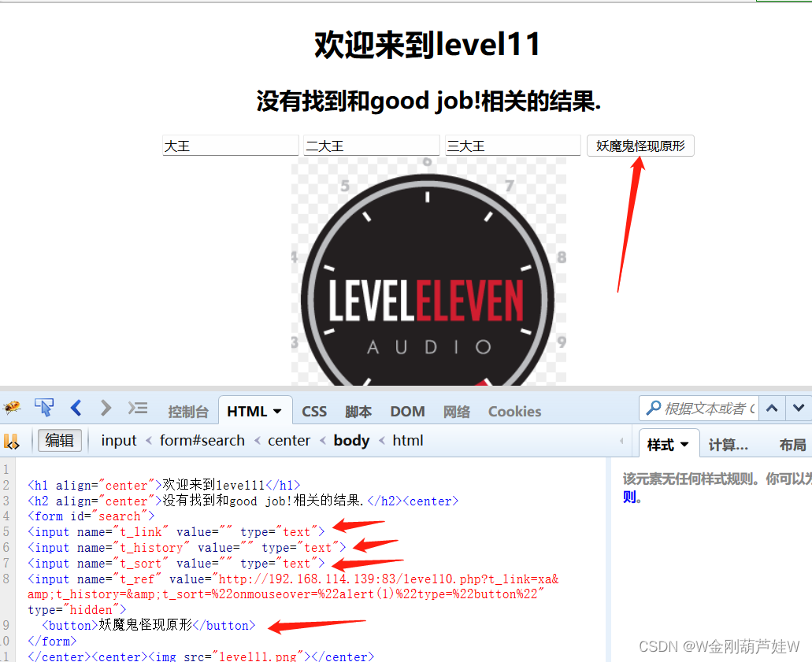Viewport: 812px width, 662px height.
Task: Open the CSS panel tab
Action: tap(314, 411)
